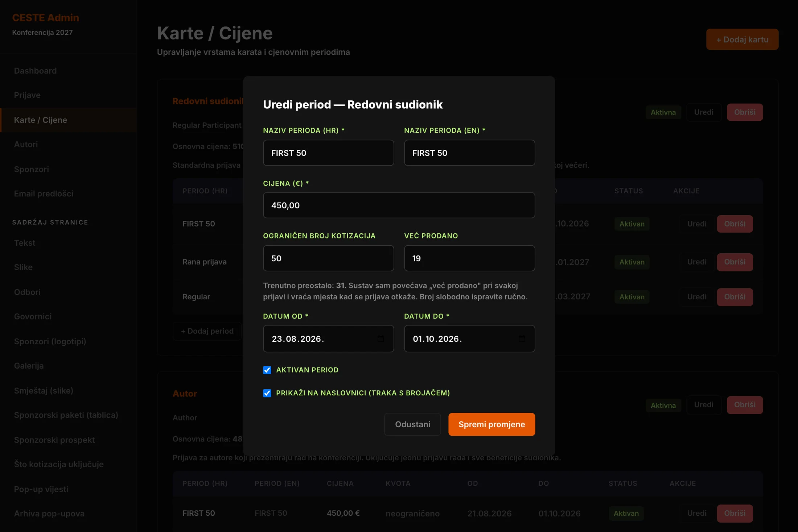
Task: Uncheck the Aktivan period checkbox
Action: (x=267, y=370)
